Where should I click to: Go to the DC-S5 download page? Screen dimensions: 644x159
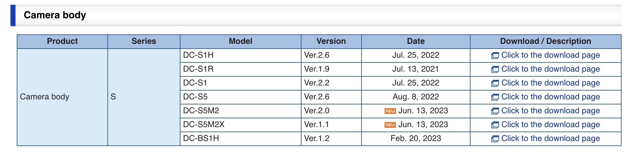click(x=550, y=97)
